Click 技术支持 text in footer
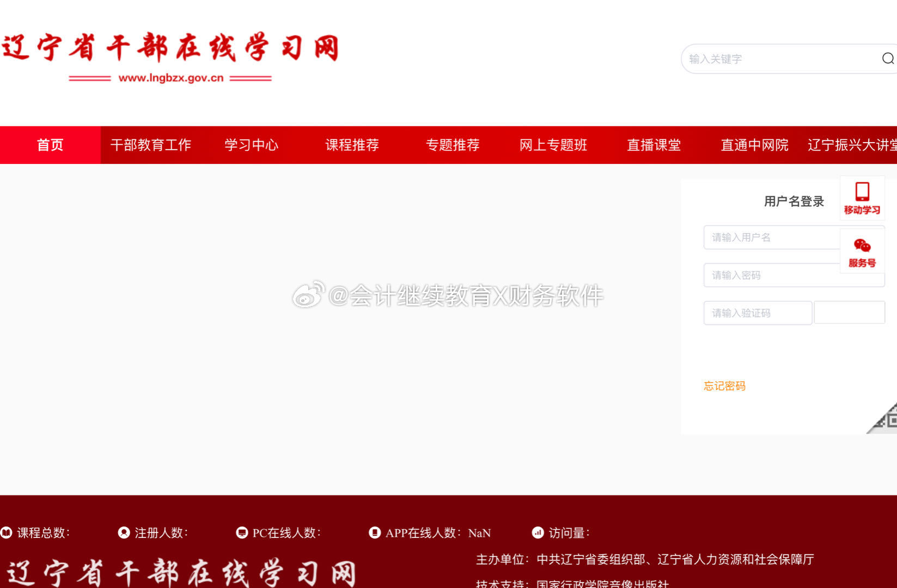The image size is (897, 588). 572,583
